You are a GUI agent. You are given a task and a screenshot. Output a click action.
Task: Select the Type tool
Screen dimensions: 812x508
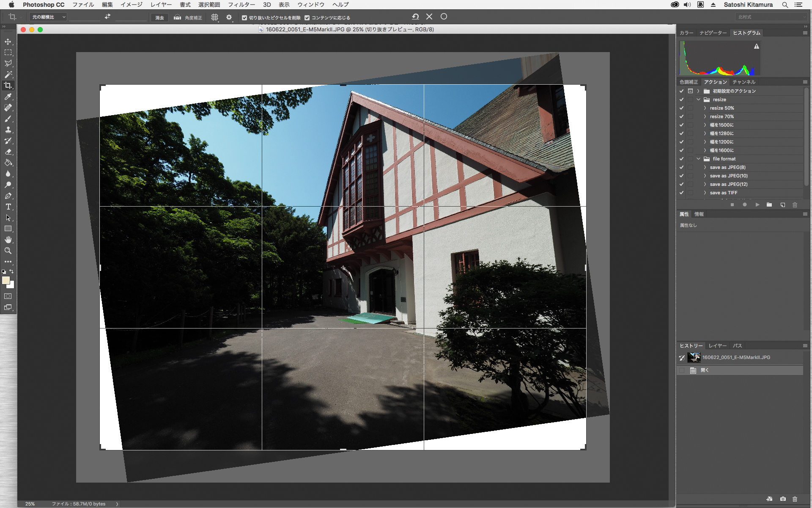pos(8,207)
